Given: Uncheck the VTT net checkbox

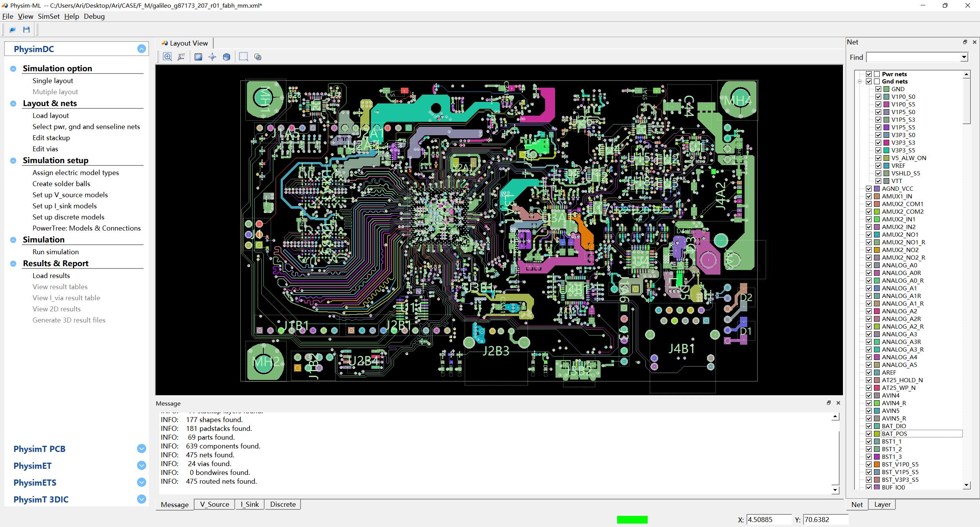Looking at the screenshot, I should point(879,181).
